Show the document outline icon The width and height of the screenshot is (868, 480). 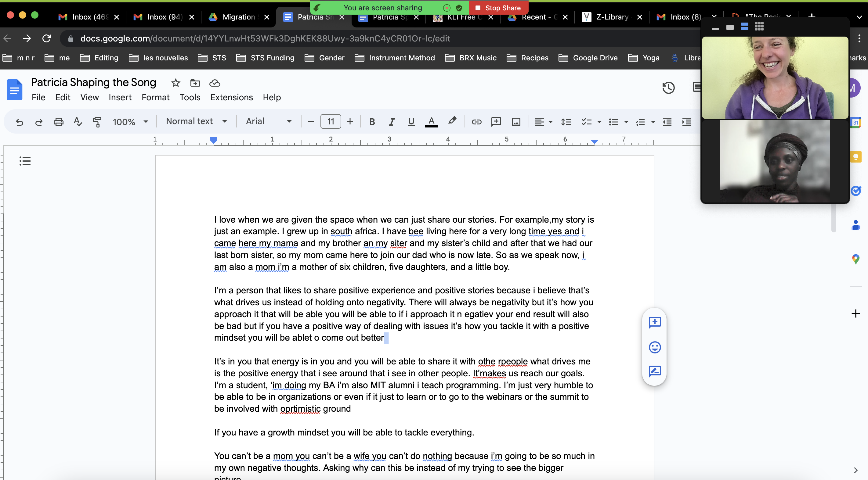pyautogui.click(x=25, y=161)
